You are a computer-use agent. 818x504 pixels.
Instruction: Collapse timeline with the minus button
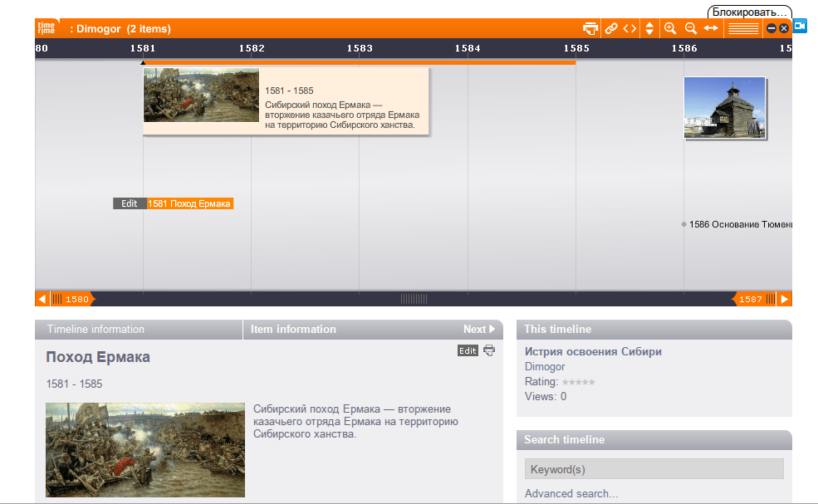click(771, 28)
